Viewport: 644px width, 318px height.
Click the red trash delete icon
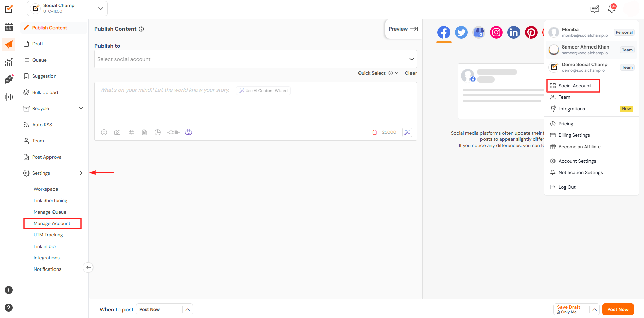374,132
